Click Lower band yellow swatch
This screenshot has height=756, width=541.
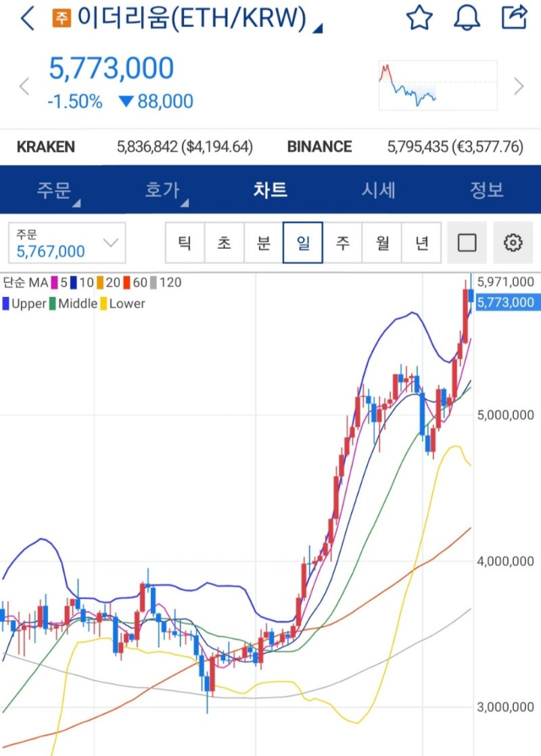(x=103, y=304)
